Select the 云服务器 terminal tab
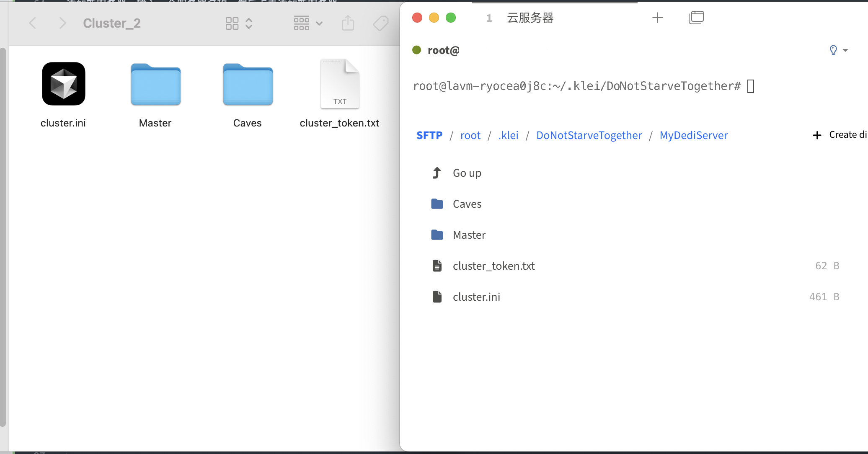868x454 pixels. point(530,18)
